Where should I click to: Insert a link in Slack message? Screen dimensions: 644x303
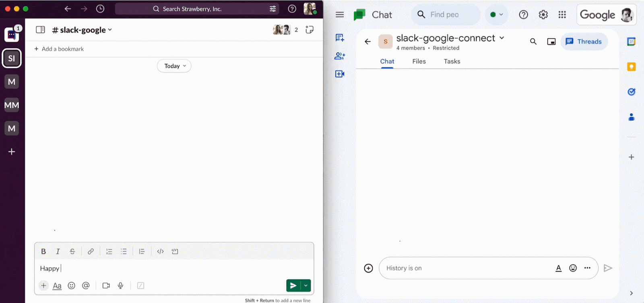tap(91, 251)
